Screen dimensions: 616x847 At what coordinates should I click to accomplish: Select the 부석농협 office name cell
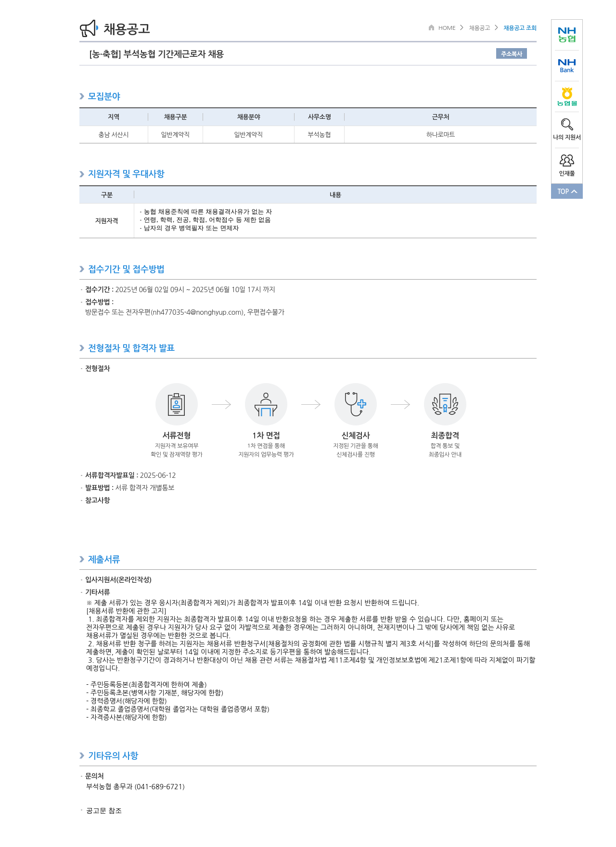coord(320,135)
